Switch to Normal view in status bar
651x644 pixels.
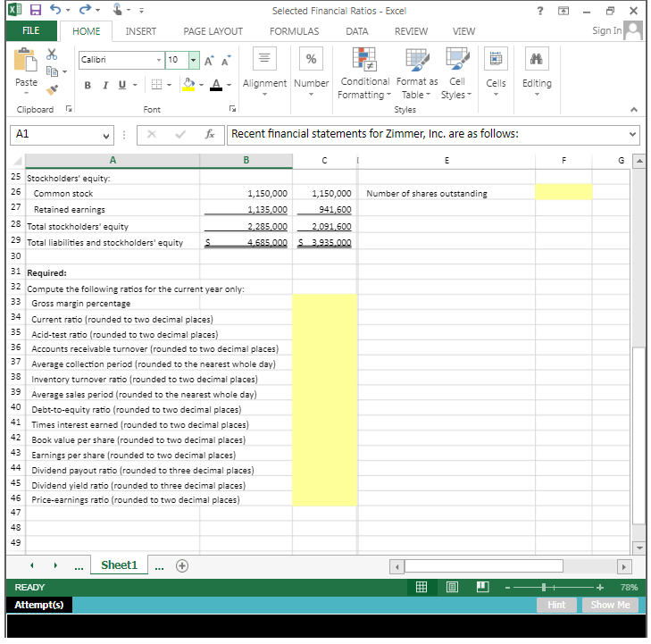421,587
